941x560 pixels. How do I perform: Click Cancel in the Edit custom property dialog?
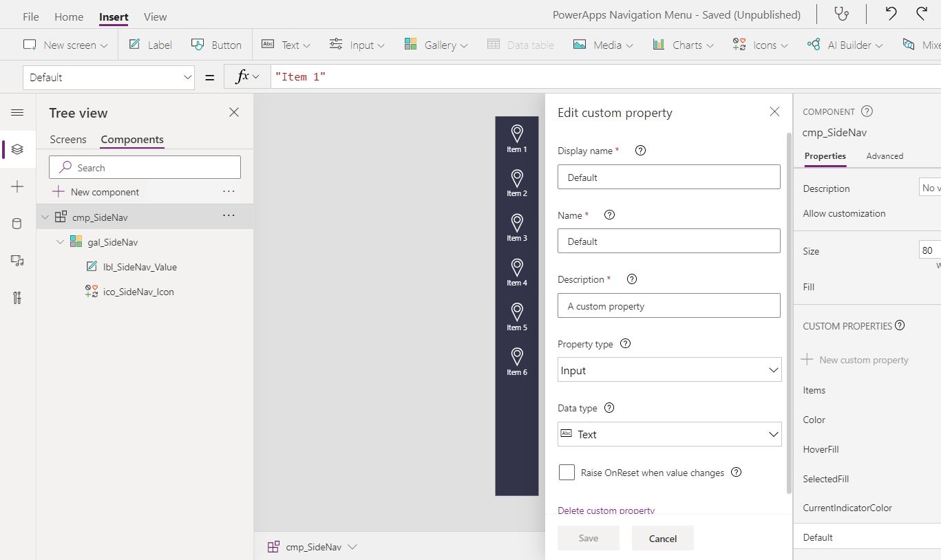pos(662,539)
